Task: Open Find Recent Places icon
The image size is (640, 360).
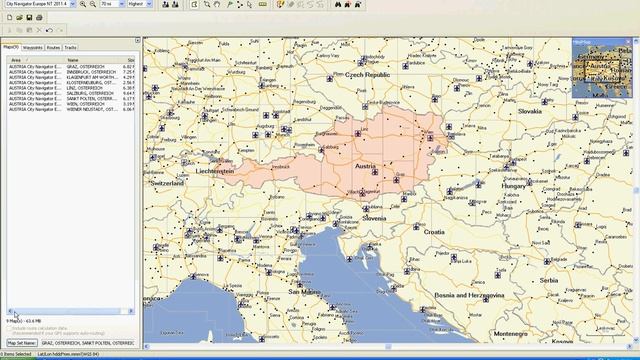Action: coord(358,4)
